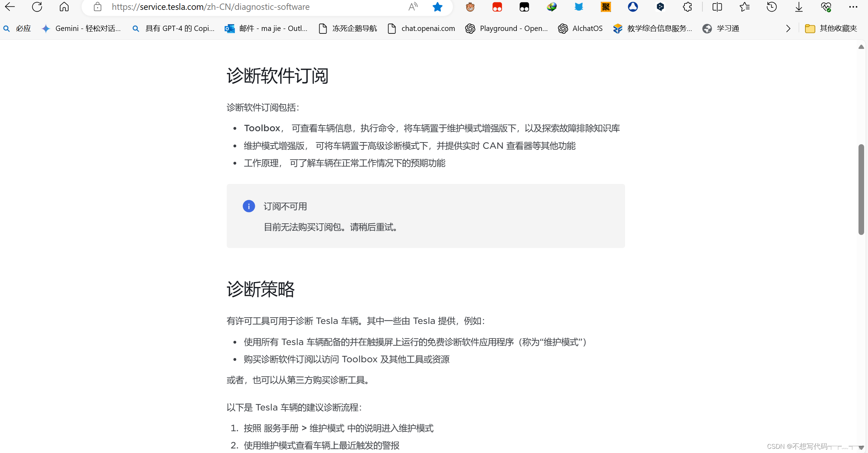
Task: Open browser history panel
Action: (772, 7)
